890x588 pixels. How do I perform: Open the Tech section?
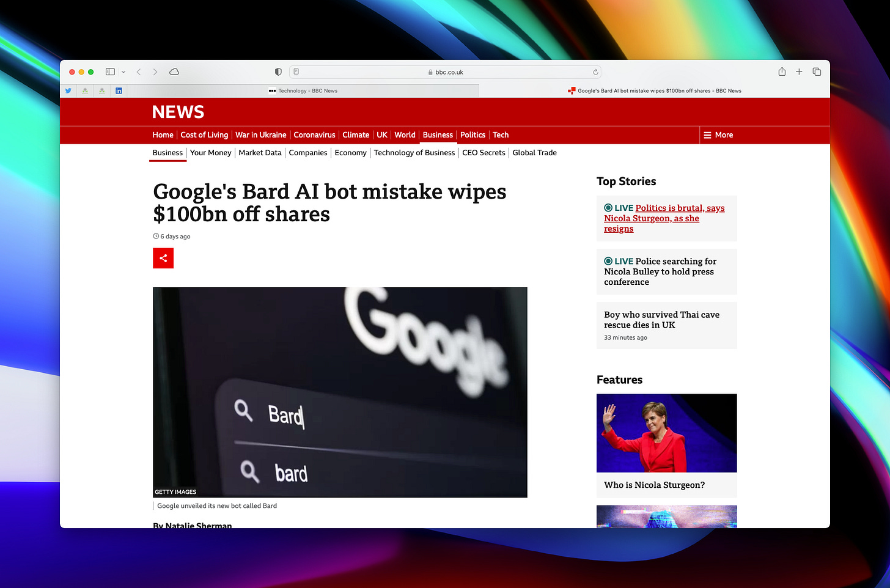(x=501, y=135)
